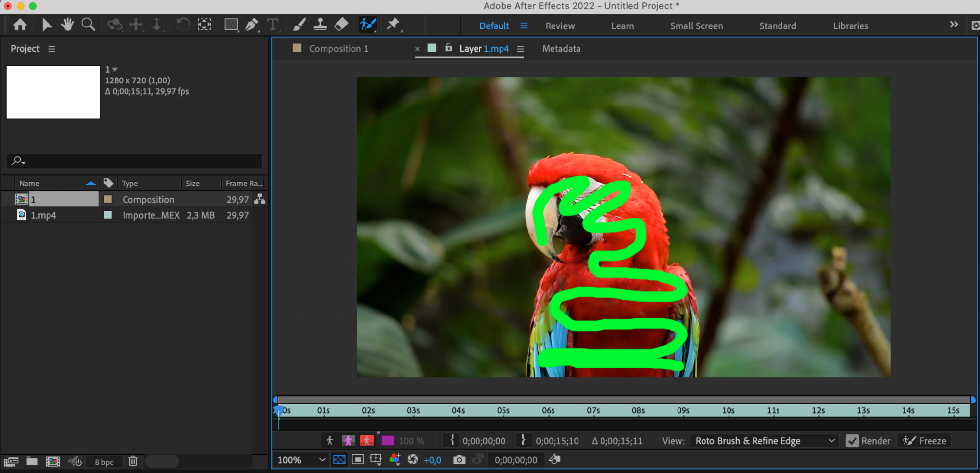This screenshot has width=980, height=473.
Task: Select the Horizontal Type tool
Action: [x=273, y=25]
